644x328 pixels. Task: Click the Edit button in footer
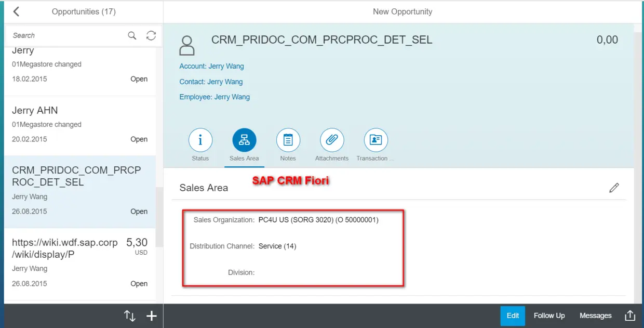click(513, 316)
